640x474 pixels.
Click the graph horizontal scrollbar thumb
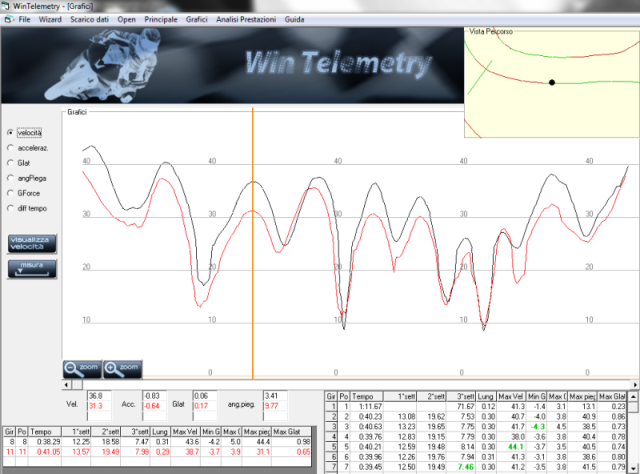point(77,385)
